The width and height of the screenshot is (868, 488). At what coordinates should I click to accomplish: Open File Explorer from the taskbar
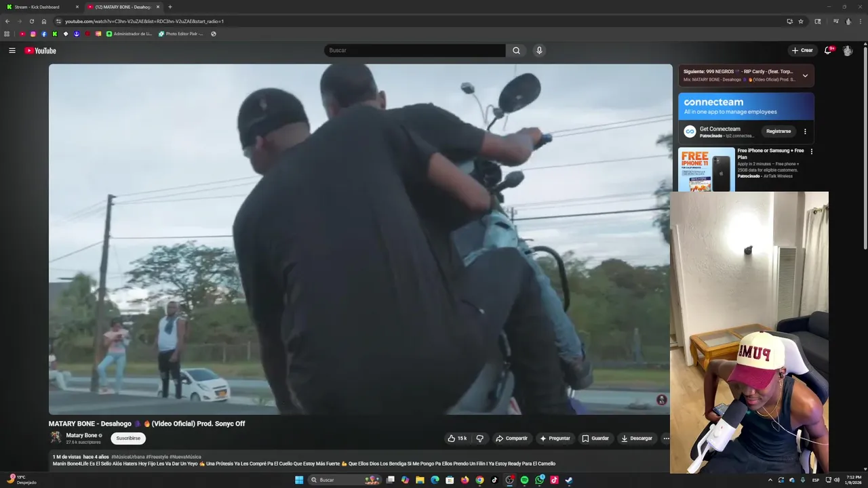click(420, 480)
